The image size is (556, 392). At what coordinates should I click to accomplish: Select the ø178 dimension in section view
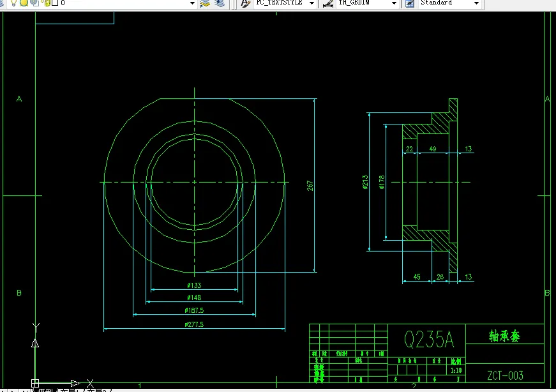(x=382, y=182)
